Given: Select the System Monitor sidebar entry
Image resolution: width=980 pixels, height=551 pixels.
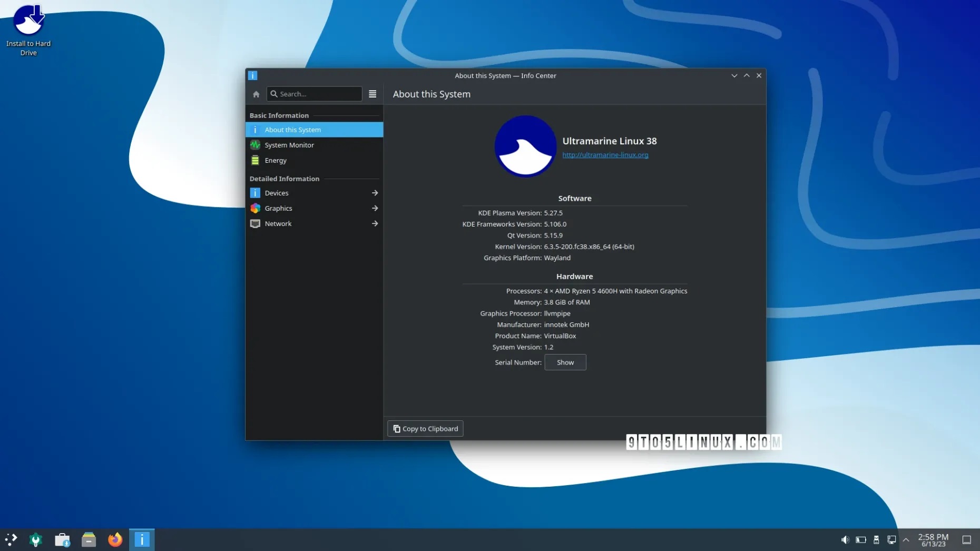Looking at the screenshot, I should pos(289,145).
